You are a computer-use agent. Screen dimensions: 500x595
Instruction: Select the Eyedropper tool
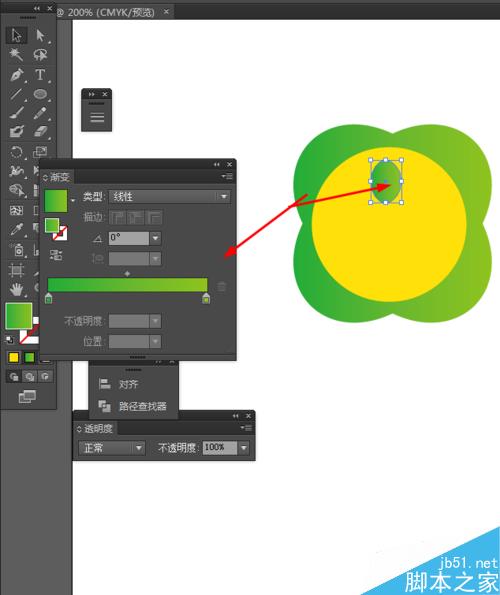tap(16, 230)
